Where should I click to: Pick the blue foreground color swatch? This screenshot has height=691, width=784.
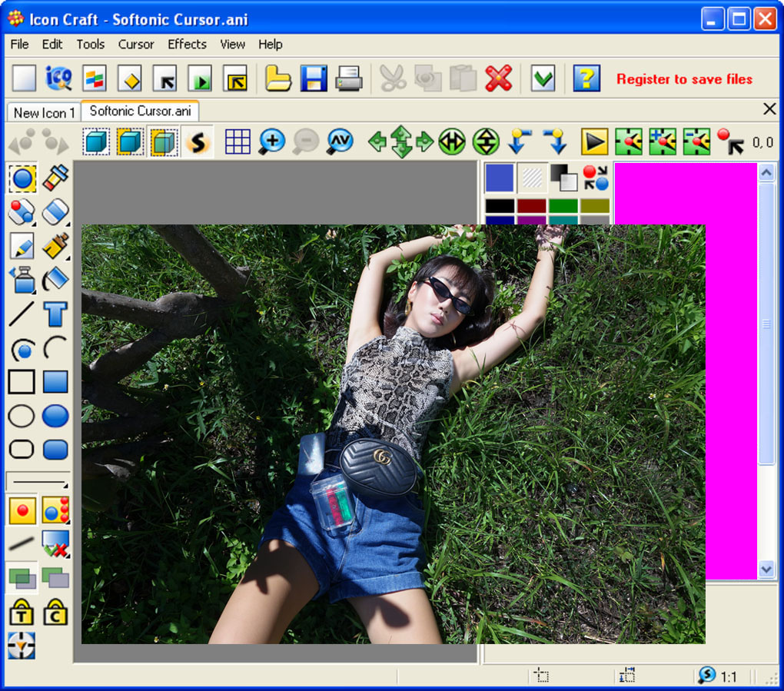coord(500,178)
